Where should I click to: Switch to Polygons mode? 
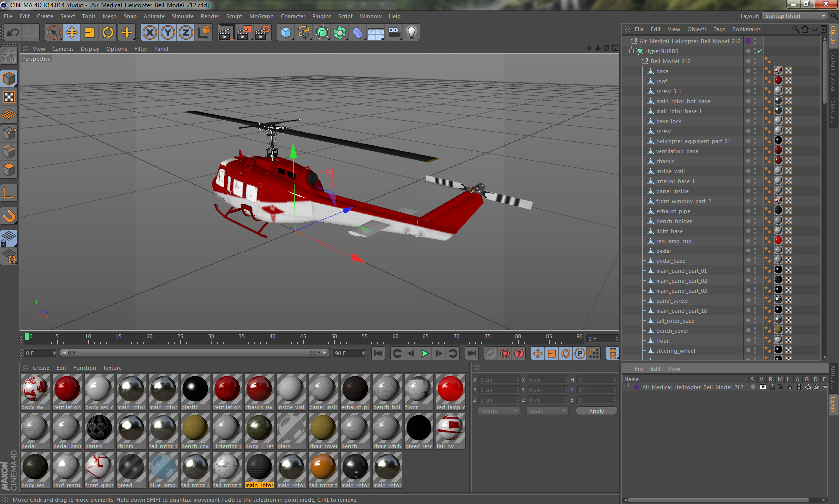click(x=9, y=170)
